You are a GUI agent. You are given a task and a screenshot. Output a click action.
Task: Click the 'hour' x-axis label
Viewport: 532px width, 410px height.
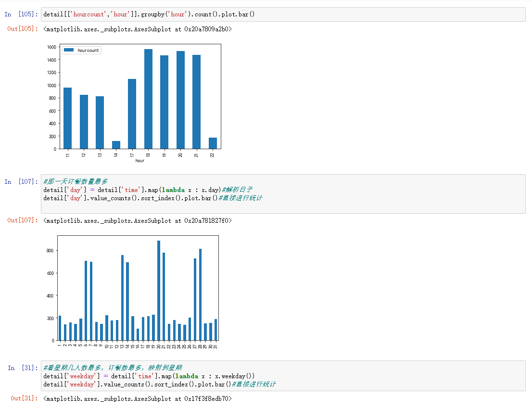click(x=140, y=161)
